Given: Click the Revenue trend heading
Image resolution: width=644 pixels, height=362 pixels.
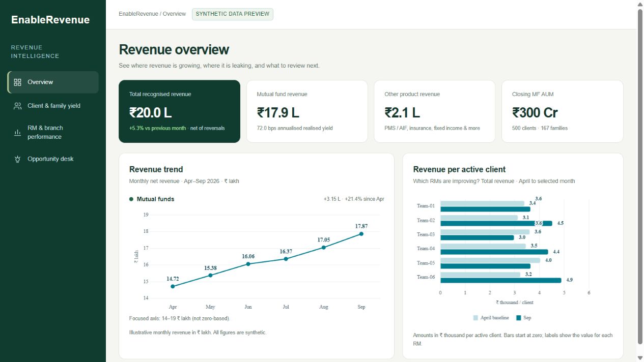Looking at the screenshot, I should coord(156,169).
